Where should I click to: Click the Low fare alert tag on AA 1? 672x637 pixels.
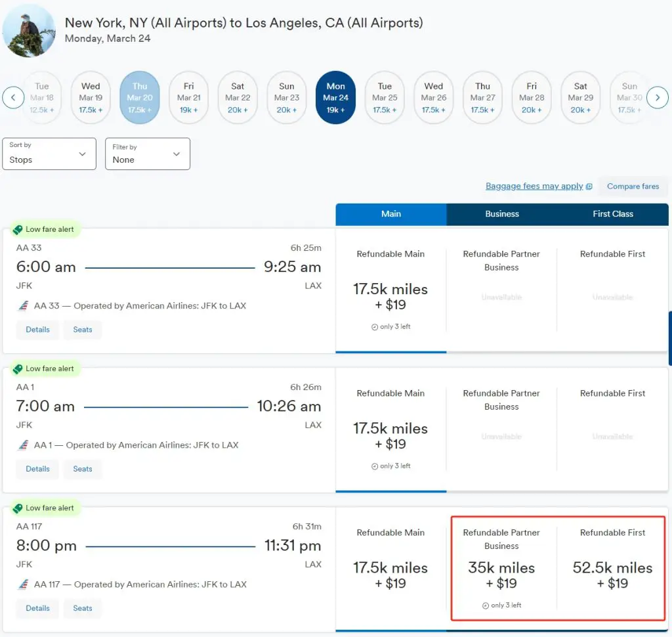point(44,368)
